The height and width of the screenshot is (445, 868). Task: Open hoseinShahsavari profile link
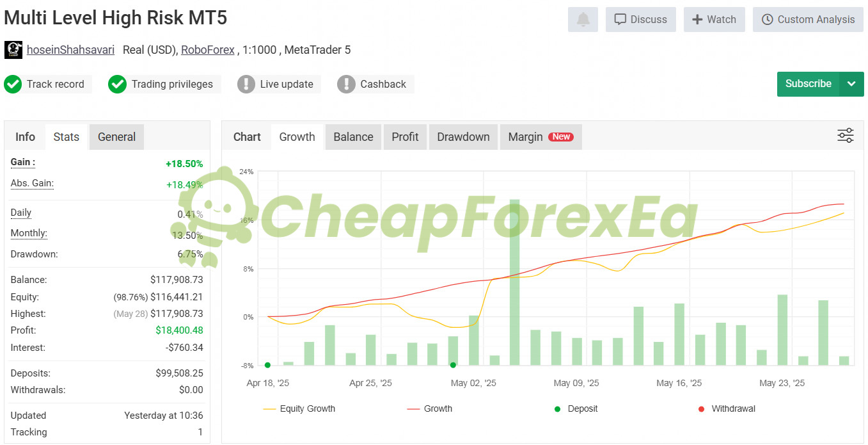tap(70, 50)
